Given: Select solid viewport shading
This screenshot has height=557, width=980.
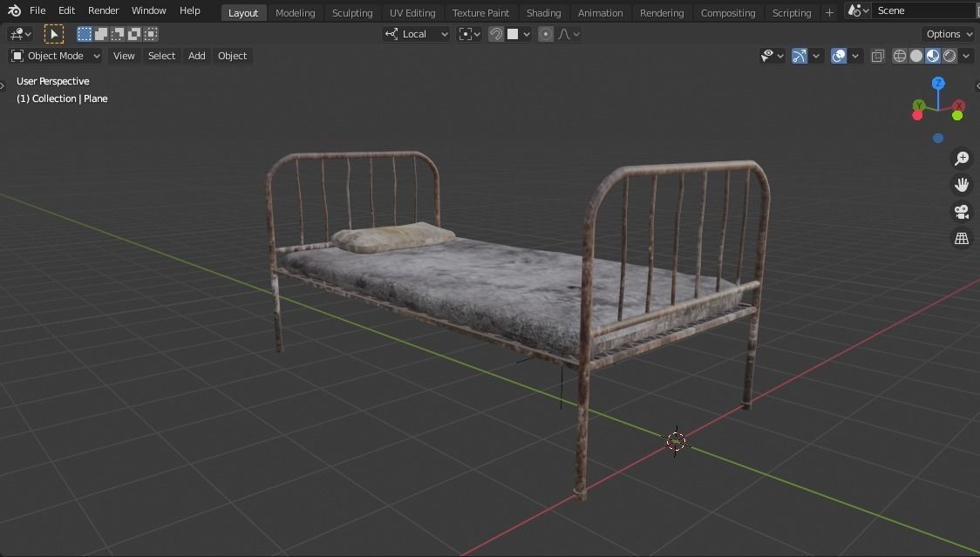Looking at the screenshot, I should (x=916, y=56).
